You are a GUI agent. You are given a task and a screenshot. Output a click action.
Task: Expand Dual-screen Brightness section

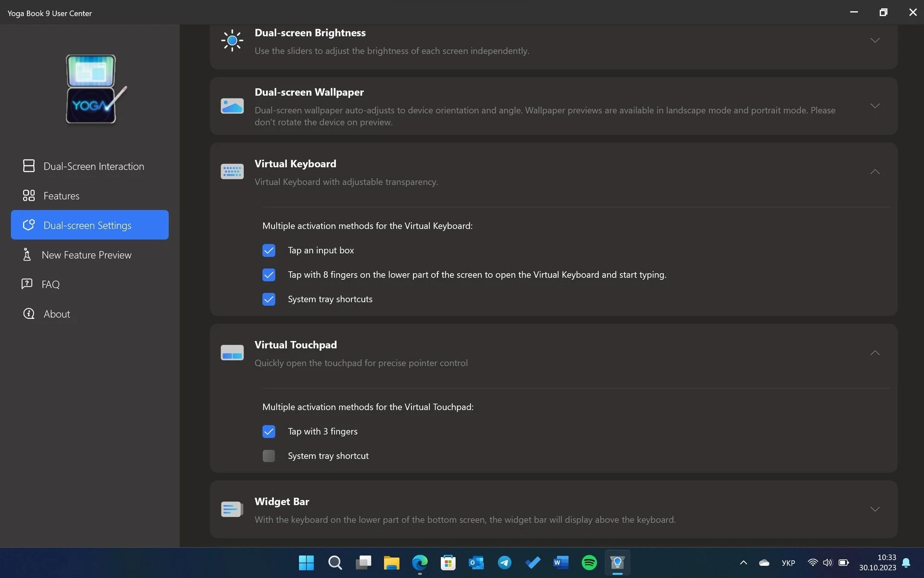click(875, 40)
